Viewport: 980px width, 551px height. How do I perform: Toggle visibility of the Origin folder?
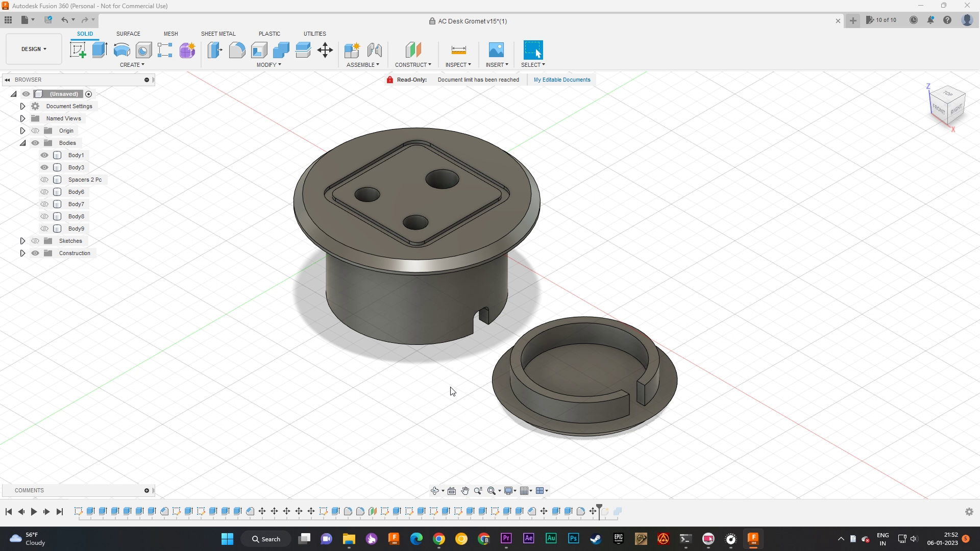35,131
